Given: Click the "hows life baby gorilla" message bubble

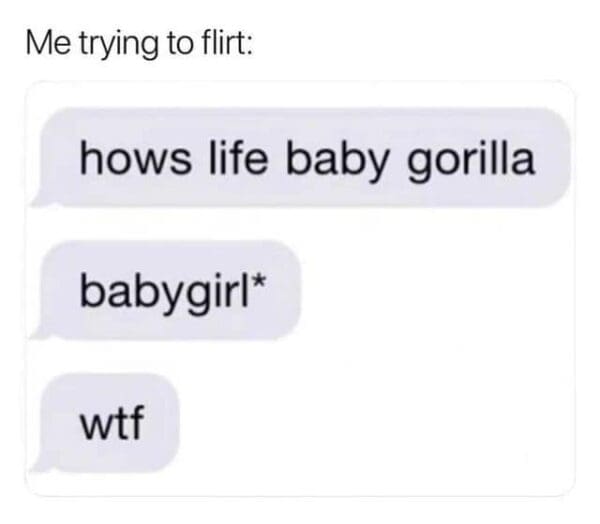Looking at the screenshot, I should 302,158.
